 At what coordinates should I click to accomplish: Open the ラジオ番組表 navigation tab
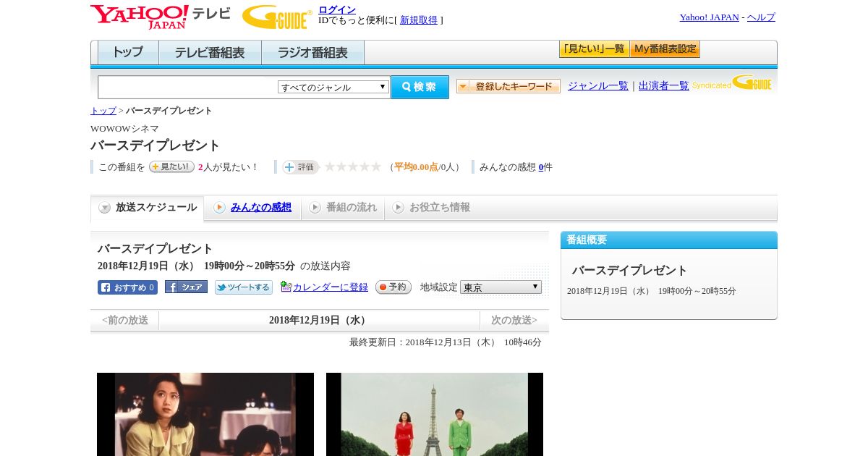tap(312, 53)
